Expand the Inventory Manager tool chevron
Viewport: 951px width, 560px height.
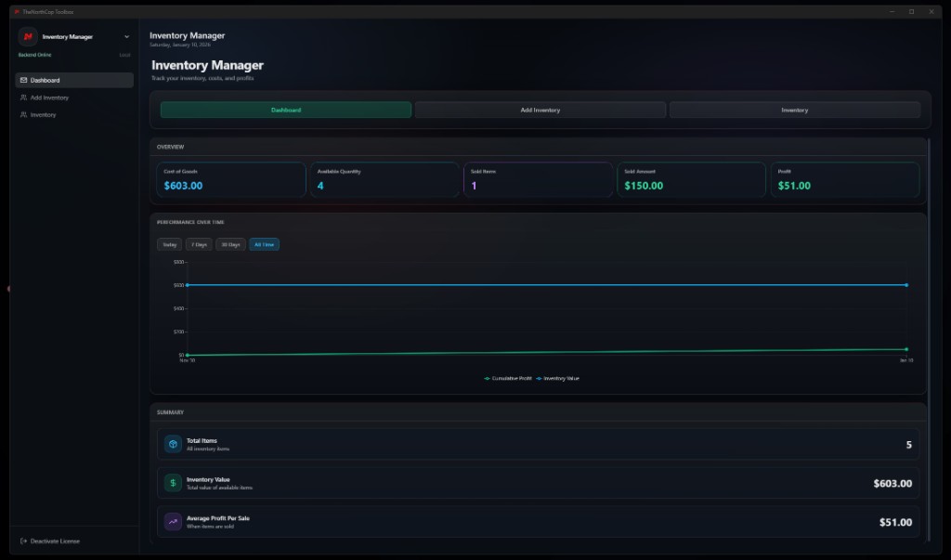tap(126, 37)
